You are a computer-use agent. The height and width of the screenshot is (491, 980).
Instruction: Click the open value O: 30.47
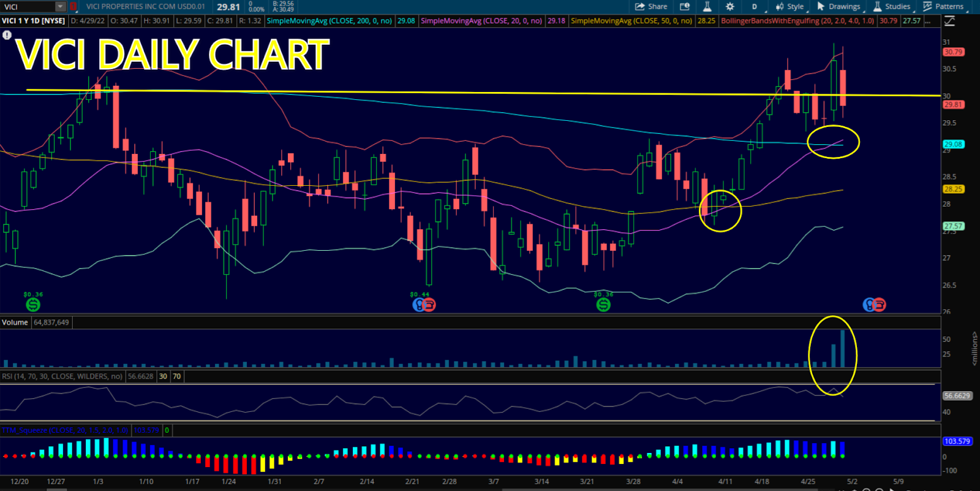coord(124,21)
